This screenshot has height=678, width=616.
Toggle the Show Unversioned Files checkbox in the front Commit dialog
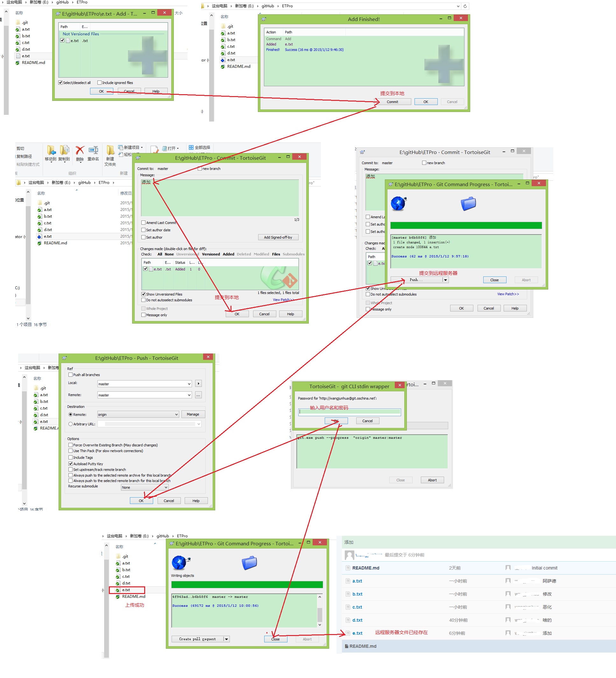143,294
